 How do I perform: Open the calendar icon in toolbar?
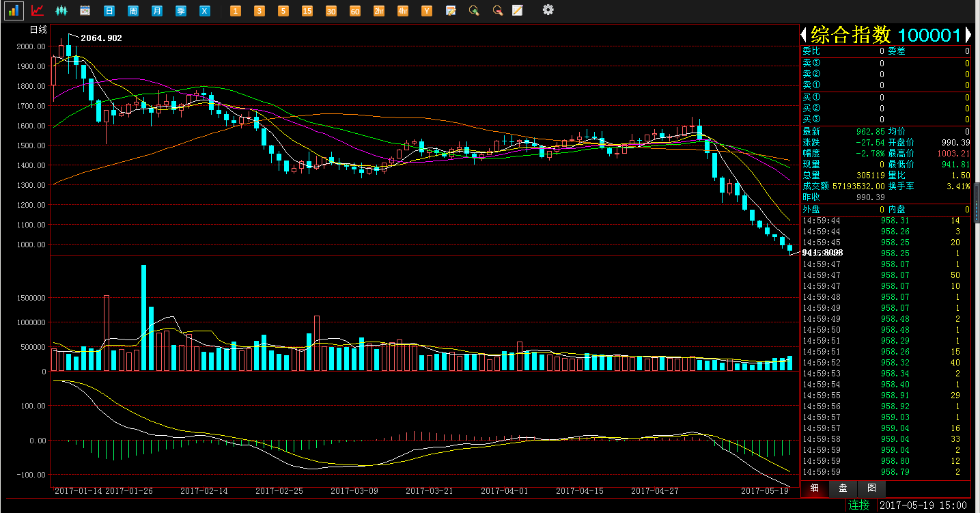[85, 11]
